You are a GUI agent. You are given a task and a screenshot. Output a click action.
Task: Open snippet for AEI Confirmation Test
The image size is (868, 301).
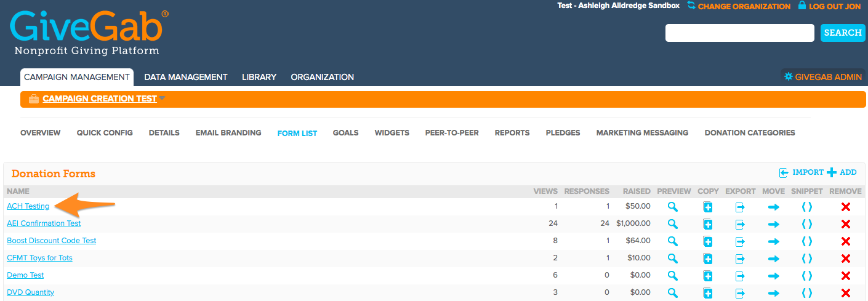[x=806, y=224]
